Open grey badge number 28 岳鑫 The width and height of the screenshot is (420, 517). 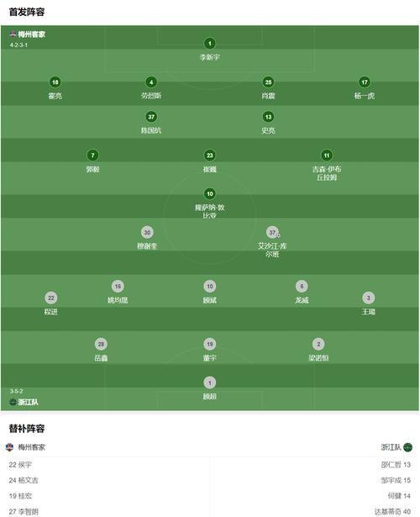click(101, 344)
